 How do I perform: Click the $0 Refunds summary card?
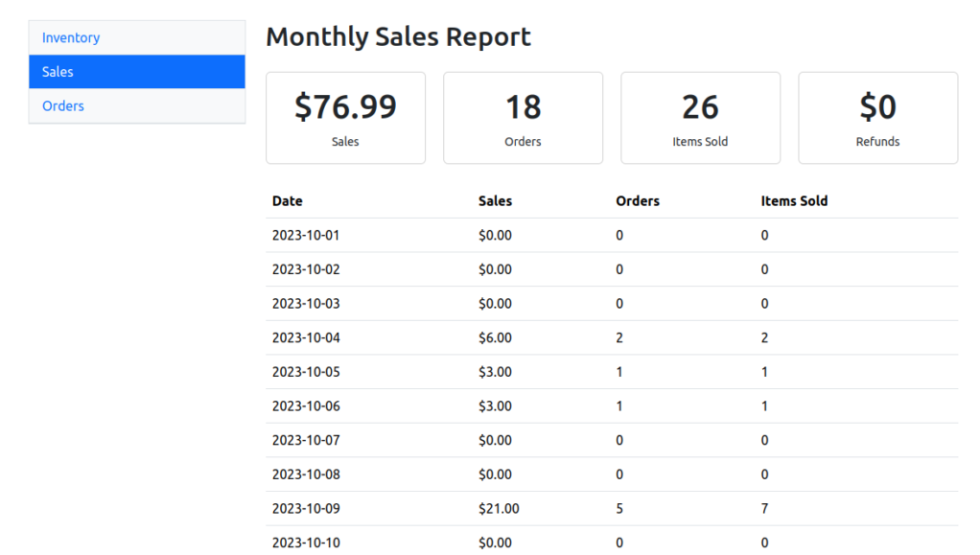(x=877, y=118)
